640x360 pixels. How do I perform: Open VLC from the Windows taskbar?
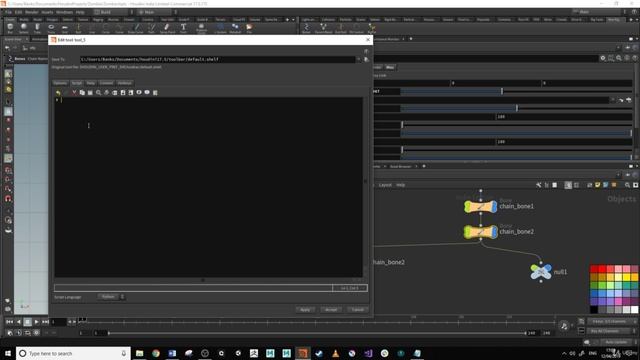tap(336, 353)
